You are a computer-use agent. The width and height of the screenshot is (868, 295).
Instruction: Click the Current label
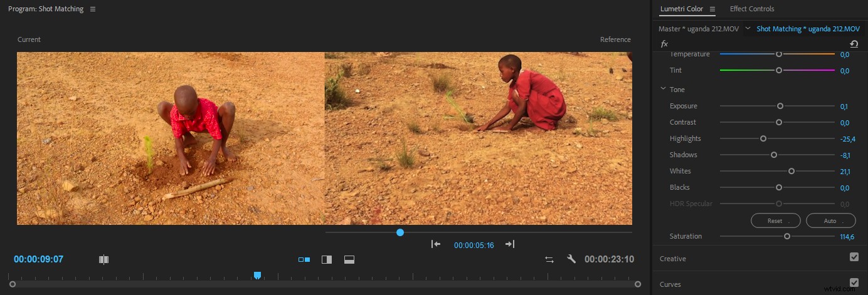point(29,39)
